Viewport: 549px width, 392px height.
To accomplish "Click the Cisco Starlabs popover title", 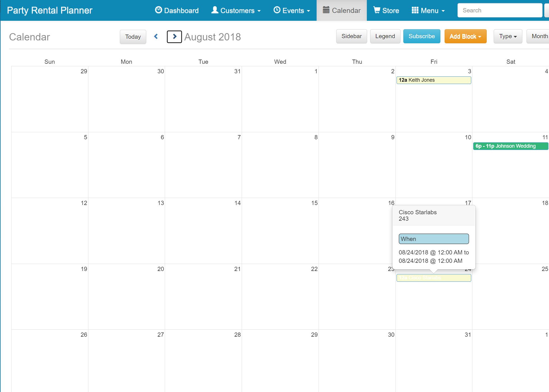I will point(418,212).
